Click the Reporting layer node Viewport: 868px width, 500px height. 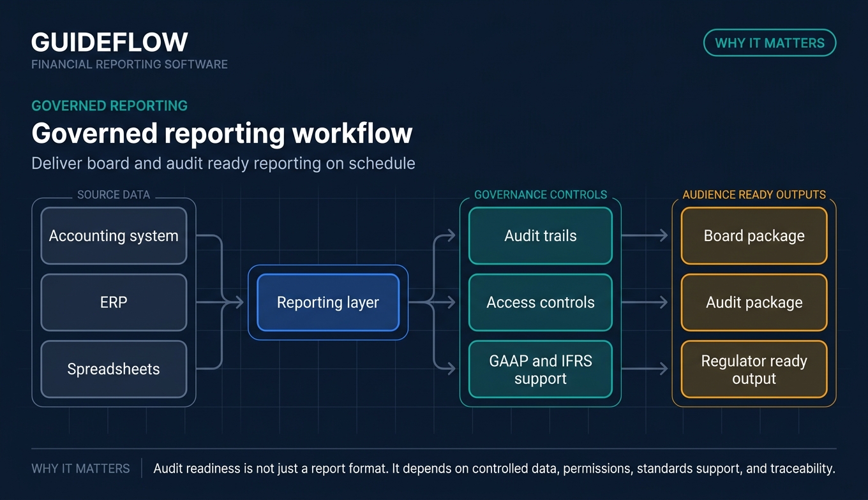click(328, 302)
